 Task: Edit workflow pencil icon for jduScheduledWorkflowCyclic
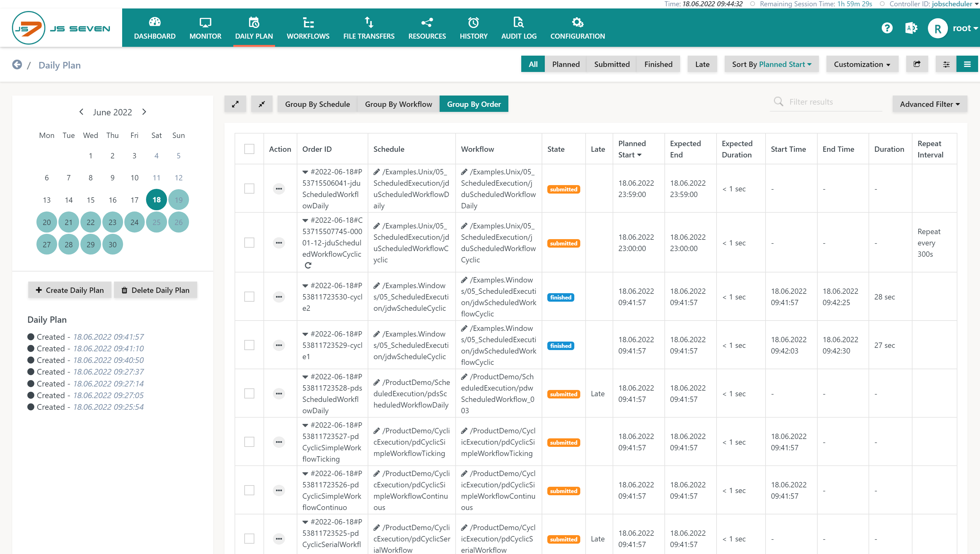point(464,226)
